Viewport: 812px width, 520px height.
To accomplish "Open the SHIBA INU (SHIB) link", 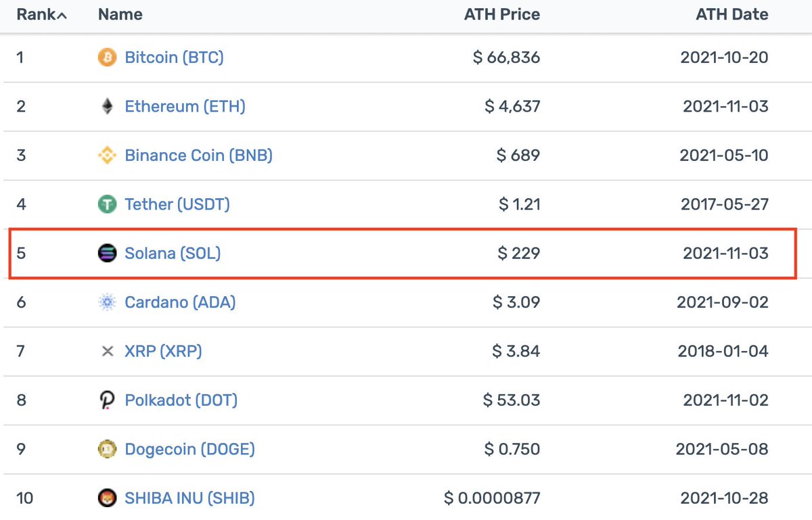I will (x=189, y=498).
